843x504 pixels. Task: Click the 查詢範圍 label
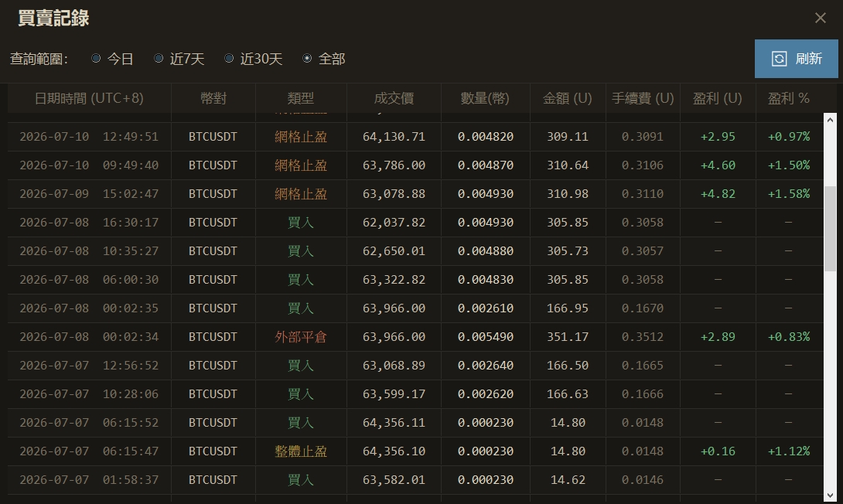pyautogui.click(x=39, y=59)
